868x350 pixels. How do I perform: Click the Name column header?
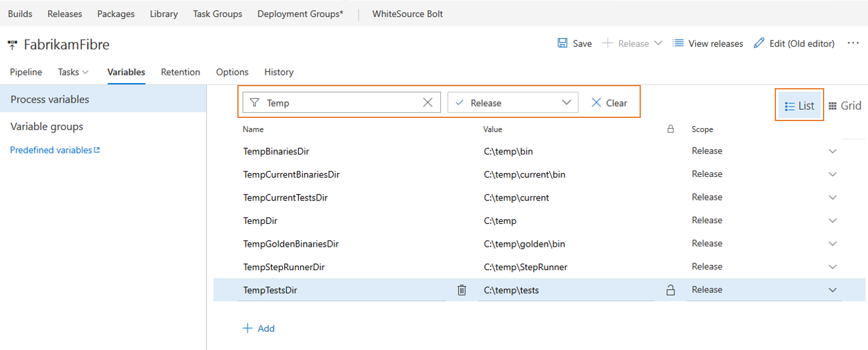[253, 129]
